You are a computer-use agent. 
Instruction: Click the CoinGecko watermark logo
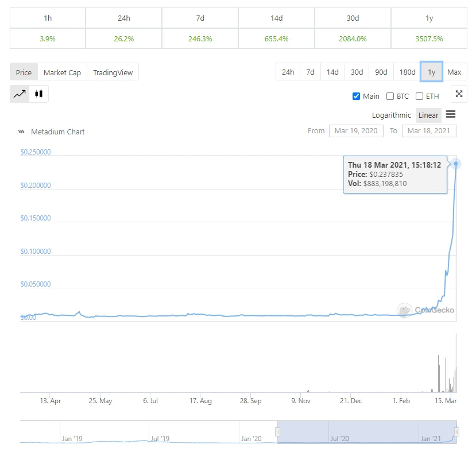click(425, 310)
